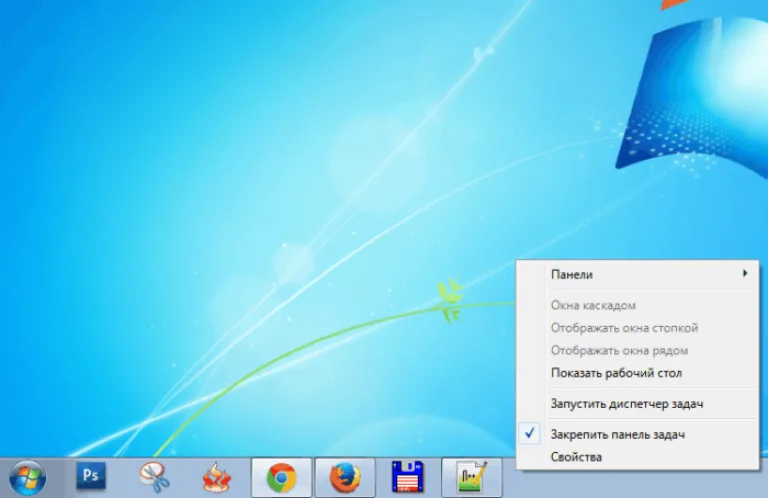
Task: Open the Notepad++ taskbar icon
Action: point(471,477)
